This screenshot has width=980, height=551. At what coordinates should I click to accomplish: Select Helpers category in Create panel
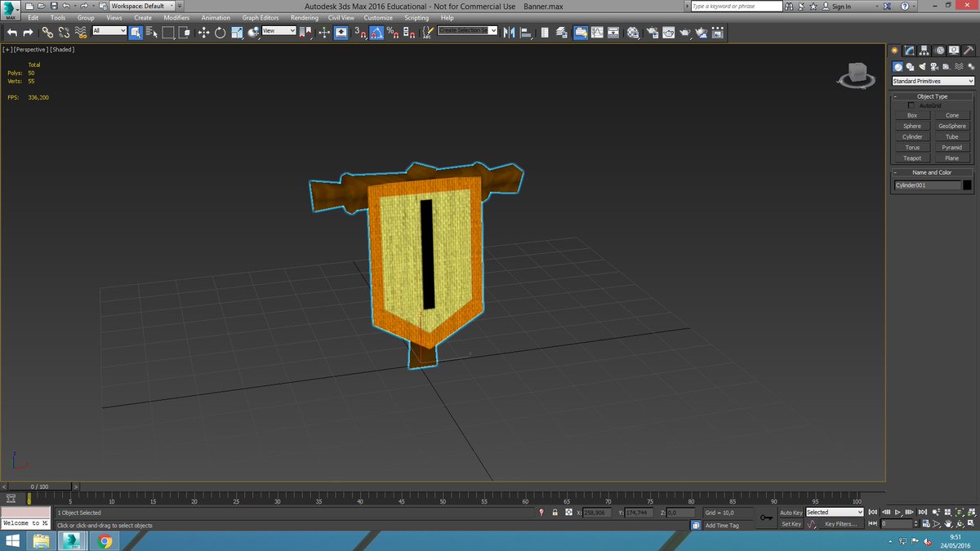(946, 66)
